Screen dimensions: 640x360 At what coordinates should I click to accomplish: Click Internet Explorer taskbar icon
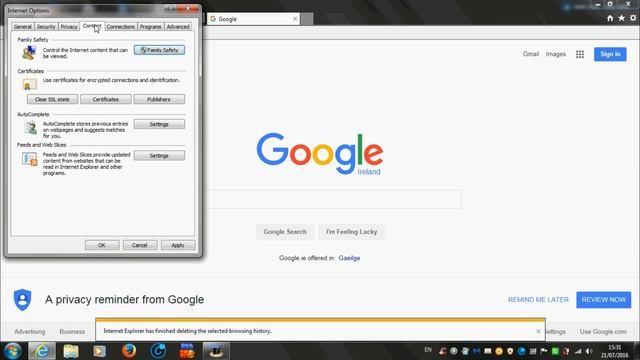(x=42, y=351)
